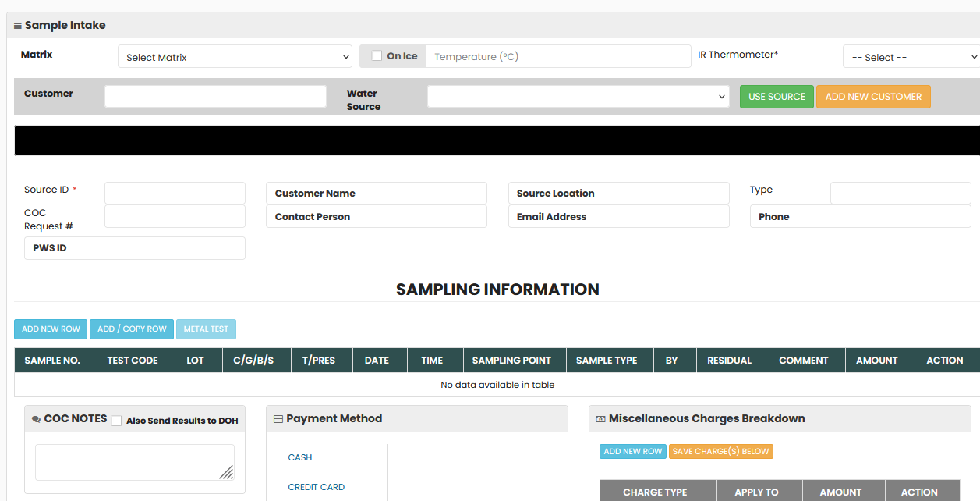980x501 pixels.
Task: Click the No data available in table message
Action: pyautogui.click(x=497, y=385)
